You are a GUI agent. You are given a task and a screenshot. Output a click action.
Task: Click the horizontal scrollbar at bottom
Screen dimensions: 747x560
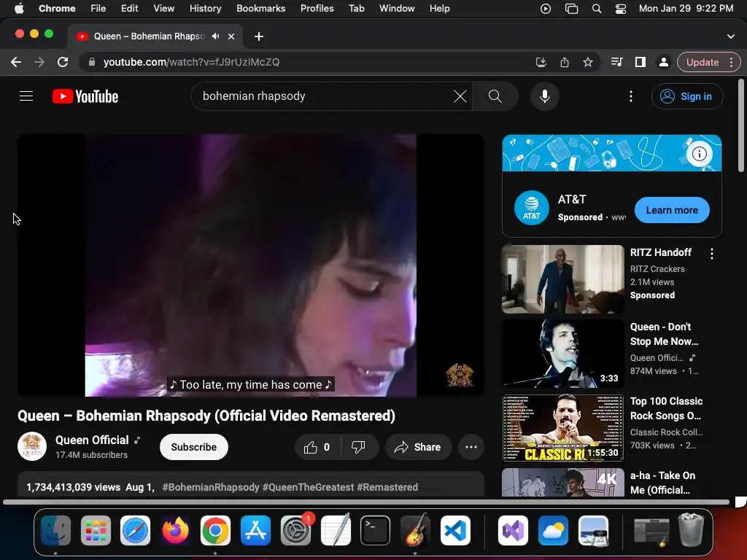pyautogui.click(x=366, y=502)
